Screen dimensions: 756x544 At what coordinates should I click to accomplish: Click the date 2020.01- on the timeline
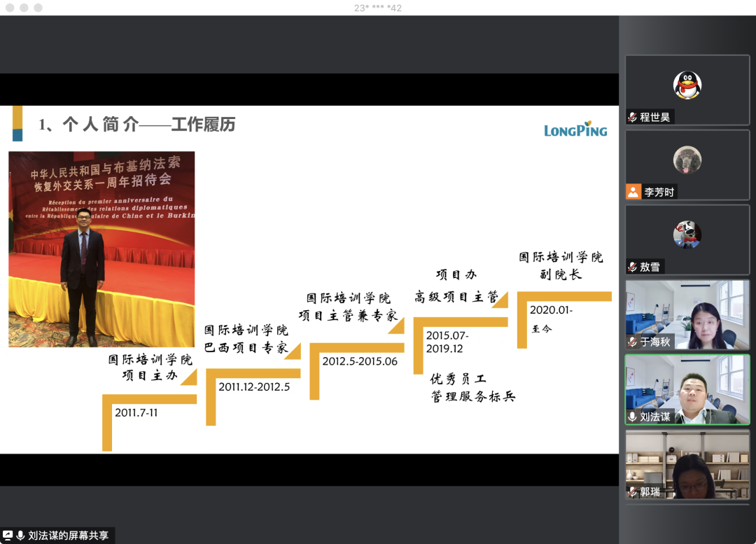coord(551,310)
